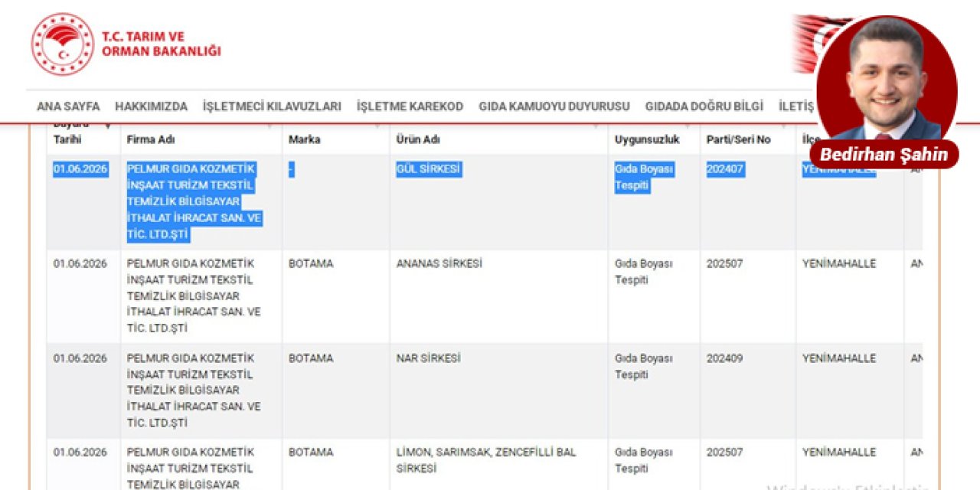Click batch number 202409

click(x=724, y=358)
